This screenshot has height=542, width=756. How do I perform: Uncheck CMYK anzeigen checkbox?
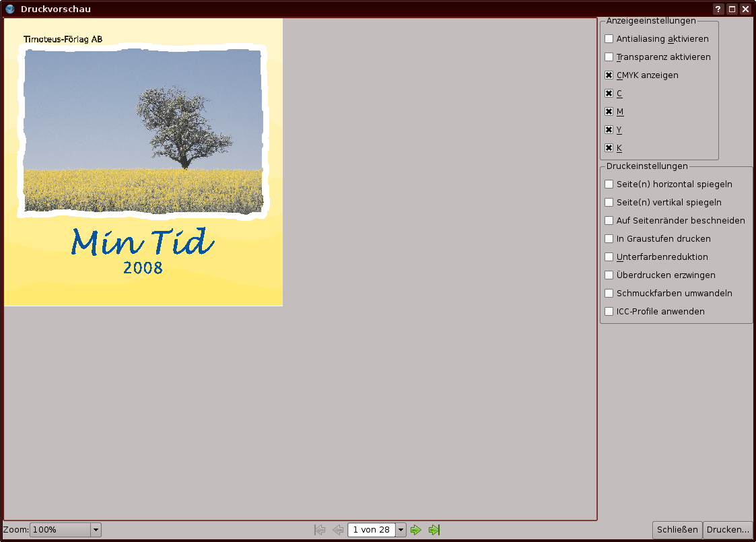[x=609, y=75]
